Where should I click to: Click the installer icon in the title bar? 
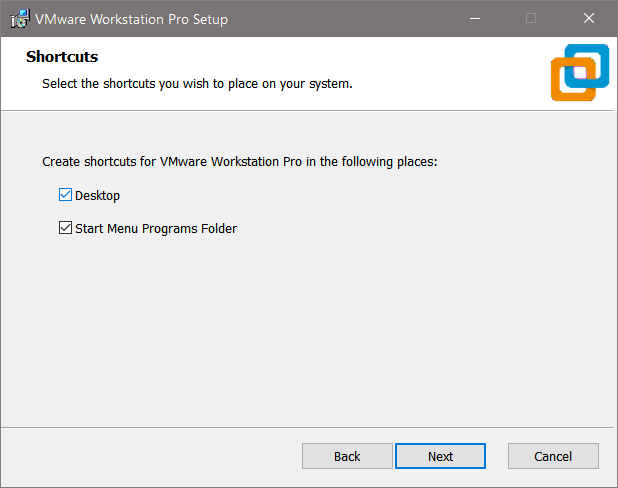(19, 19)
